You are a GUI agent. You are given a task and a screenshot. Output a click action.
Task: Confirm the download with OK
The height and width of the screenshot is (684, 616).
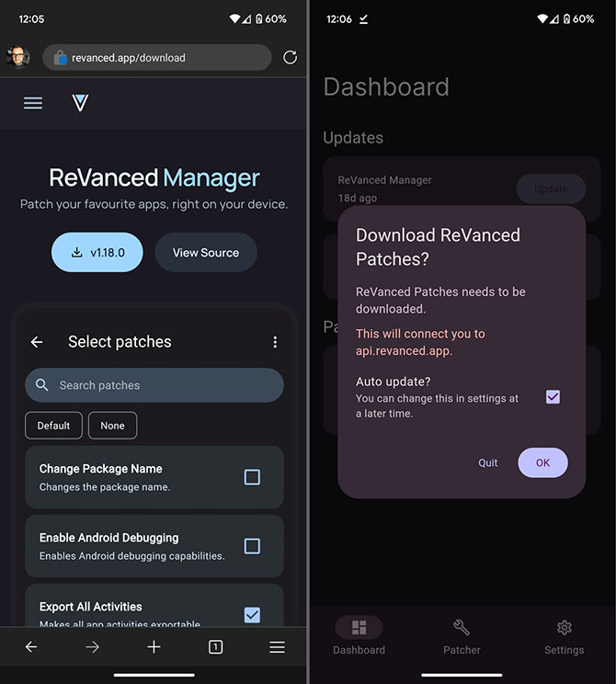pos(542,462)
